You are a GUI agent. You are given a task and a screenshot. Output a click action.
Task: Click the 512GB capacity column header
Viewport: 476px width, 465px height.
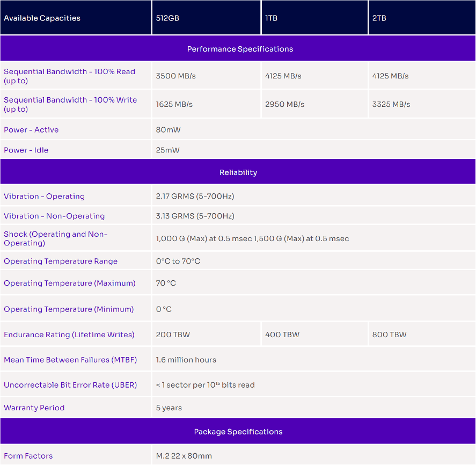point(167,18)
